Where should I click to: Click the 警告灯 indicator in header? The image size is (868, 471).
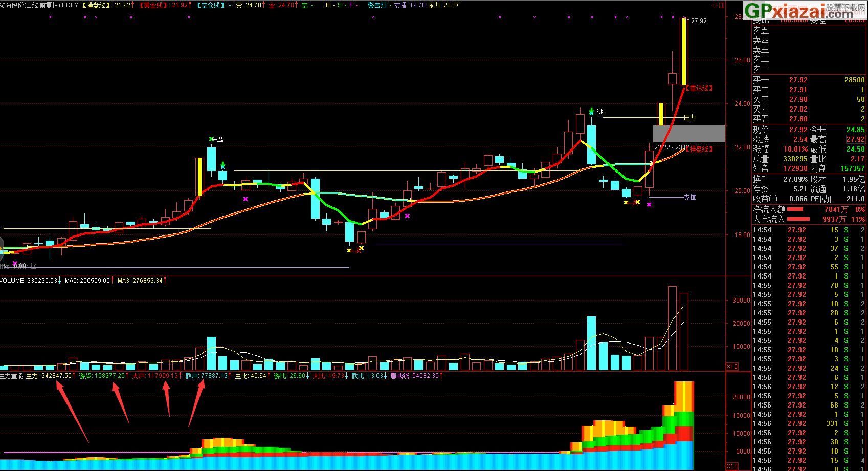[380, 5]
